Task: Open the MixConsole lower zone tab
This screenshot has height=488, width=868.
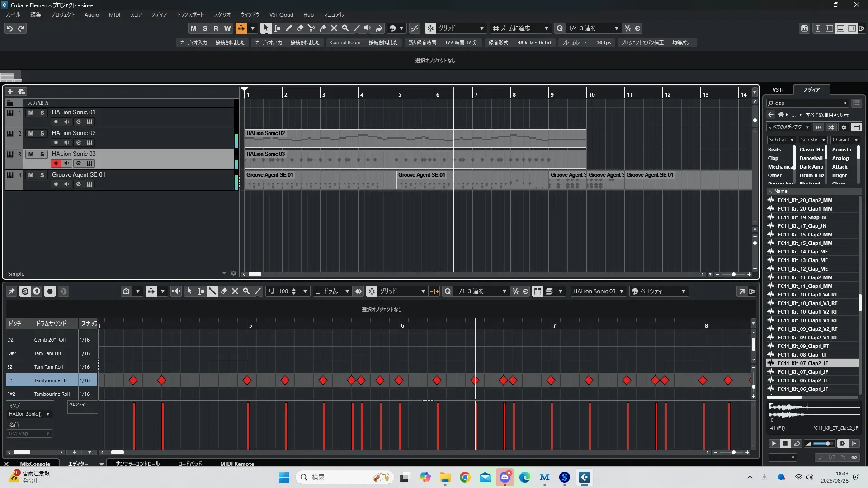Action: 35,464
